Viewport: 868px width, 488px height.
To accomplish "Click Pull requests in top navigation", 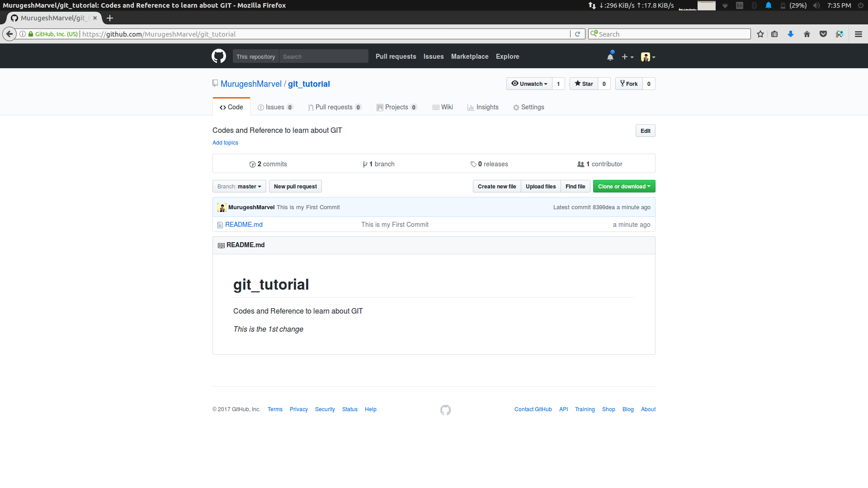I will (x=396, y=56).
